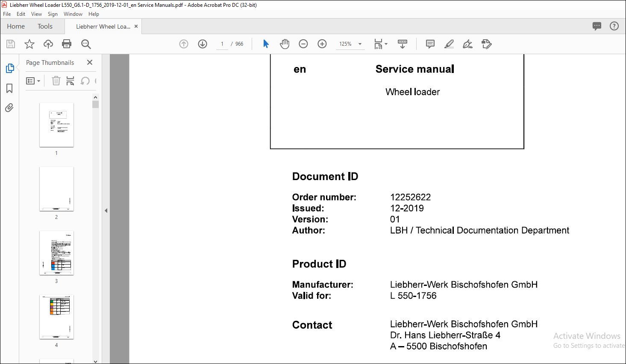This screenshot has width=626, height=364.
Task: Open the Sign menu
Action: click(53, 14)
